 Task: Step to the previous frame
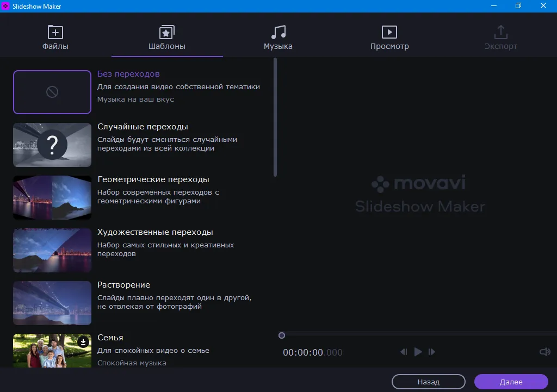(404, 352)
